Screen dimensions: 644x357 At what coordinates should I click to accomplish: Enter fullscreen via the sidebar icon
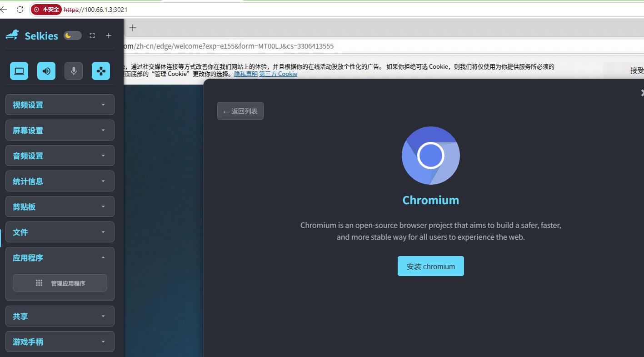click(x=92, y=35)
